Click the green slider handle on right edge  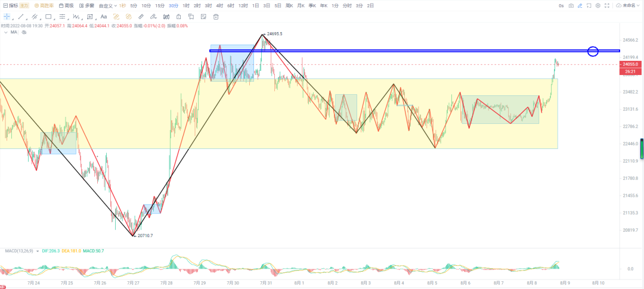(642, 148)
